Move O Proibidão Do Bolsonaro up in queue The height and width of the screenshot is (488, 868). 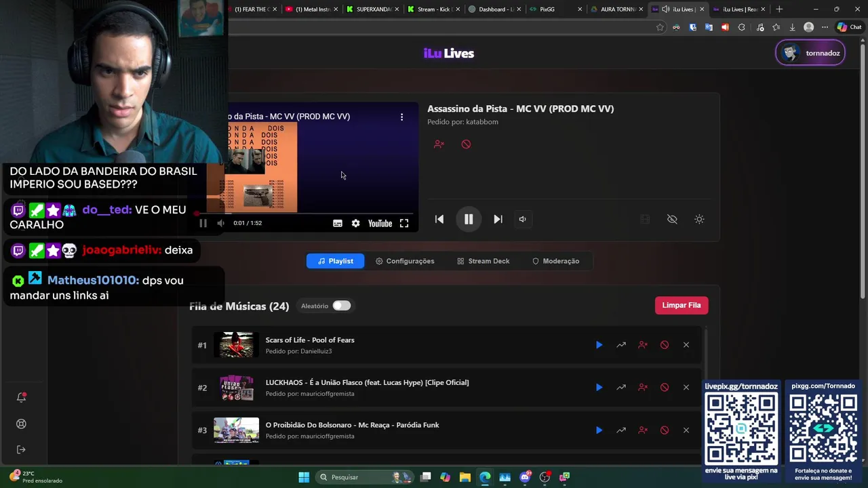pyautogui.click(x=620, y=430)
